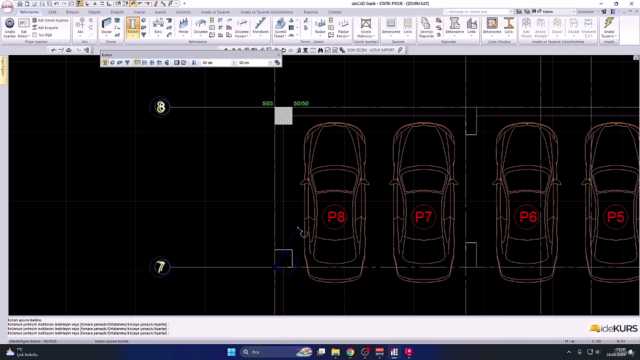This screenshot has height=360, width=640.
Task: Switch to the Objeler ribbon tab
Action: pyautogui.click(x=94, y=12)
